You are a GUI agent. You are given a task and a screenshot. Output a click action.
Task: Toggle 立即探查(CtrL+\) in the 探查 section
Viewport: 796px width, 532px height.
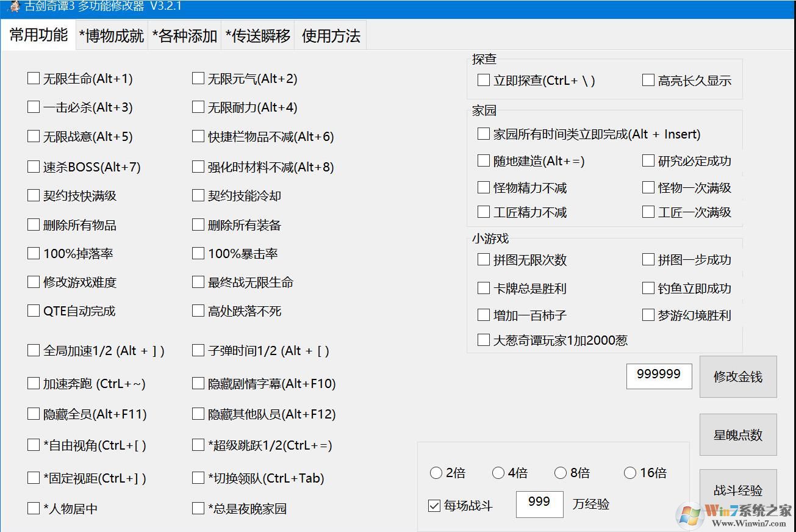(482, 79)
